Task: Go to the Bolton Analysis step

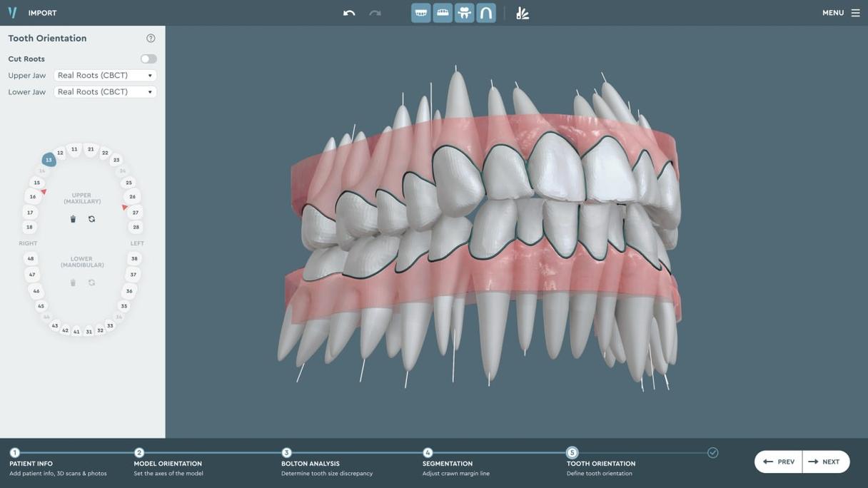Action: click(x=286, y=453)
